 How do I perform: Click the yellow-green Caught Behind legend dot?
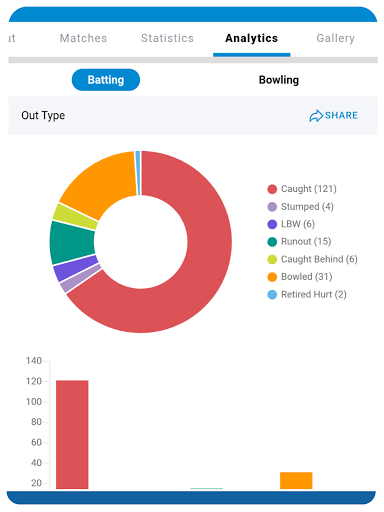click(272, 259)
